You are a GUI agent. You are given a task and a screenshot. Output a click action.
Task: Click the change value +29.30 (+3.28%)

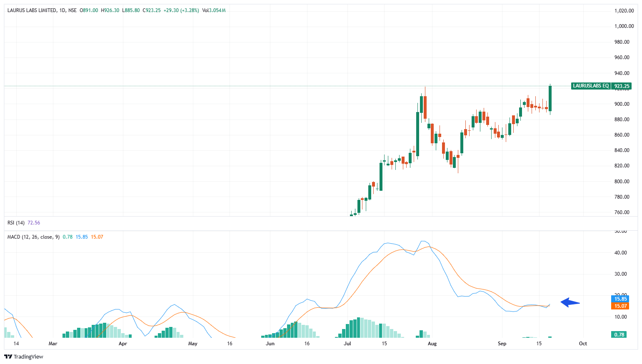coord(181,10)
